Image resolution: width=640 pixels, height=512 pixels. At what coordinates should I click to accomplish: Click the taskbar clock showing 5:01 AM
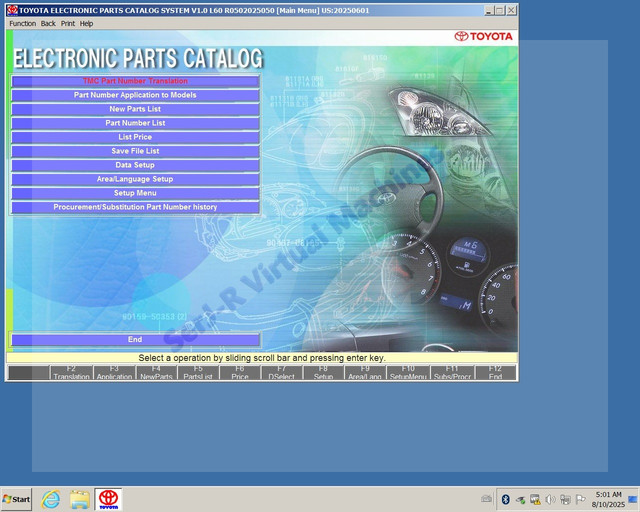click(x=608, y=499)
